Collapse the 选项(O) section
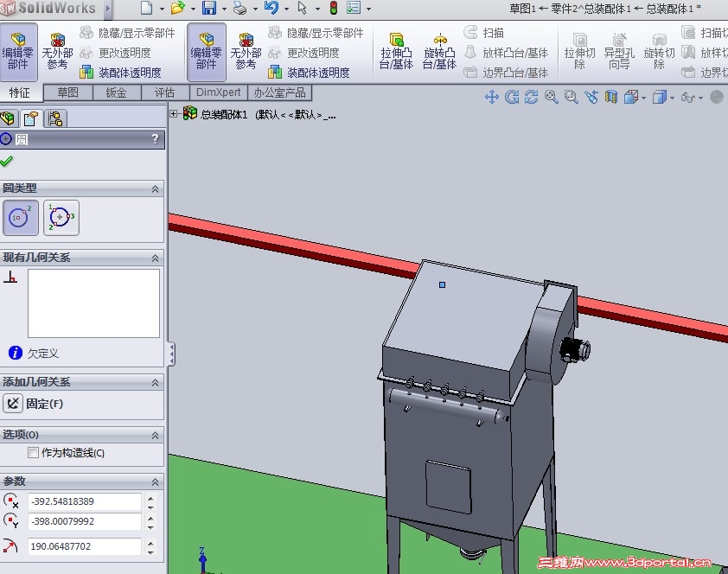Image resolution: width=728 pixels, height=574 pixels. click(x=155, y=436)
